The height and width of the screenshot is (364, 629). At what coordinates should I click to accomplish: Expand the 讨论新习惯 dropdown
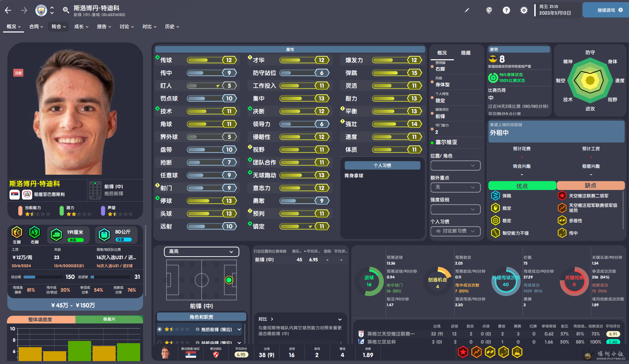(x=455, y=231)
